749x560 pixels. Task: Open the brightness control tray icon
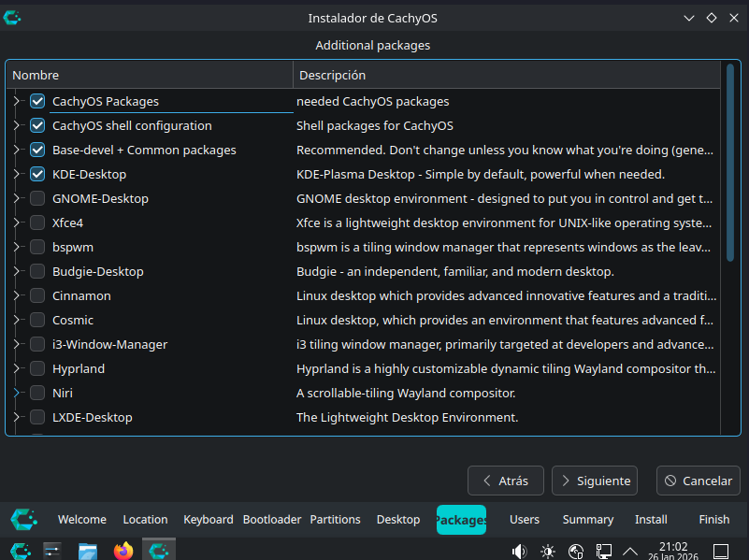coord(547,551)
